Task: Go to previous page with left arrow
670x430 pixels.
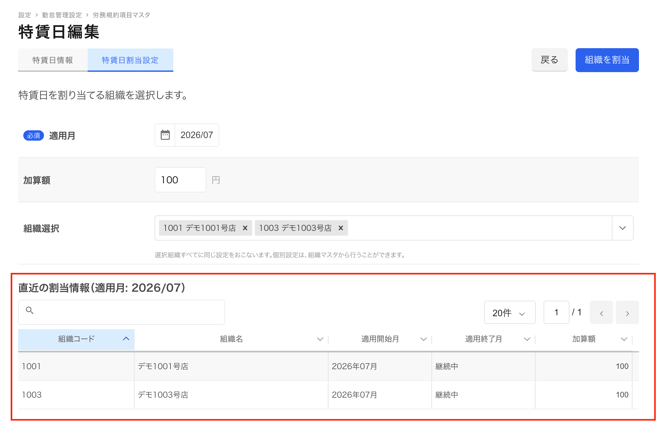Action: pyautogui.click(x=601, y=312)
